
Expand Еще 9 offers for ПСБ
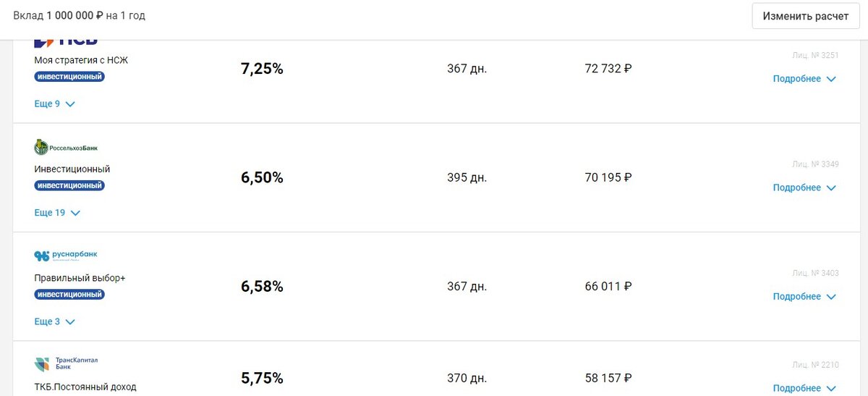coord(55,104)
